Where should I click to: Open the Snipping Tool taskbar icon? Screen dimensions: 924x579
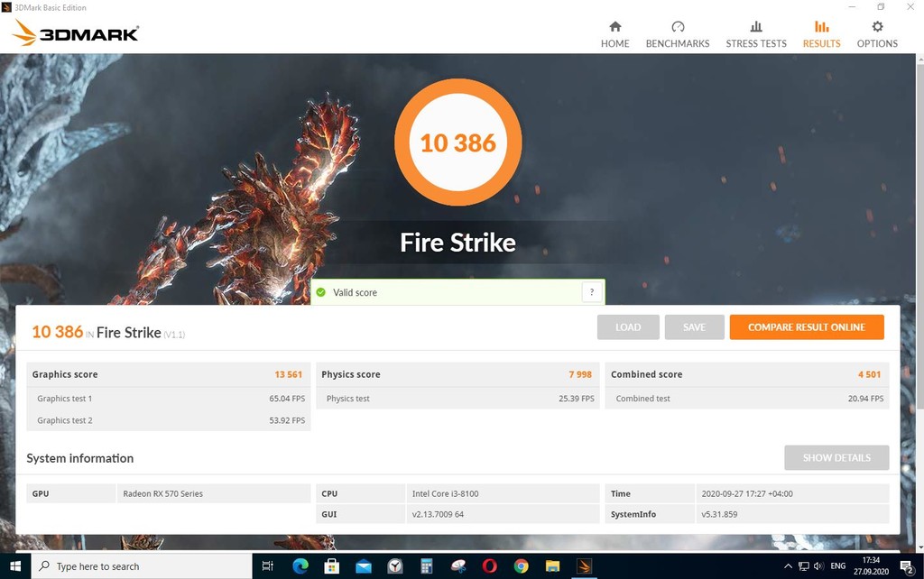[x=457, y=566]
